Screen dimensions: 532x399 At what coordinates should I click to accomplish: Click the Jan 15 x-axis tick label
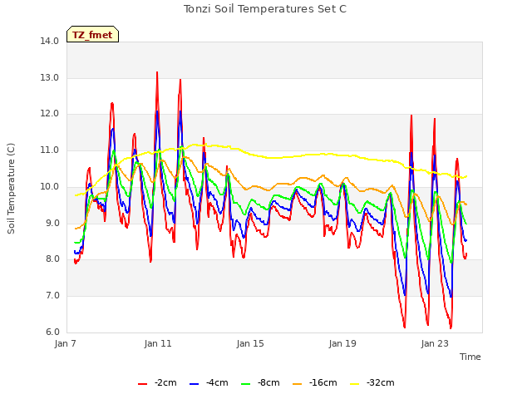coord(250,343)
